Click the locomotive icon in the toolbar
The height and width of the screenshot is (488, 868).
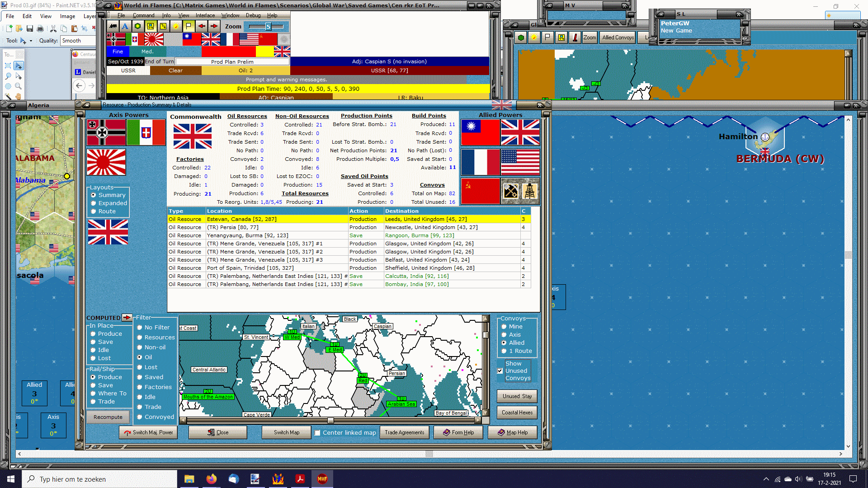113,26
